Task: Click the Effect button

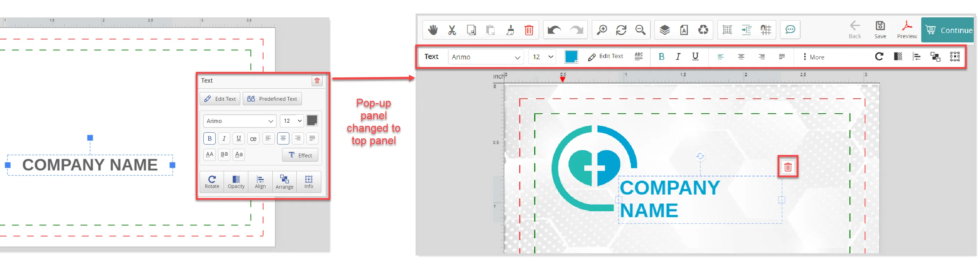Action: [x=300, y=155]
